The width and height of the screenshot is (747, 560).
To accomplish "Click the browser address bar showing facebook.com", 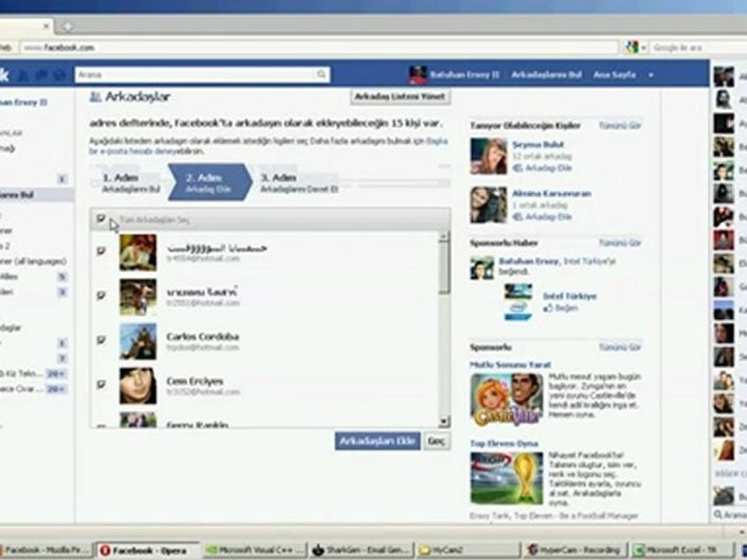I will coord(319,47).
